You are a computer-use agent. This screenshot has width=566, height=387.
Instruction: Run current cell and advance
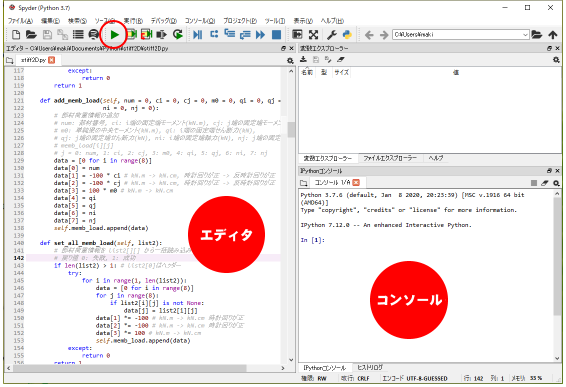tap(146, 35)
